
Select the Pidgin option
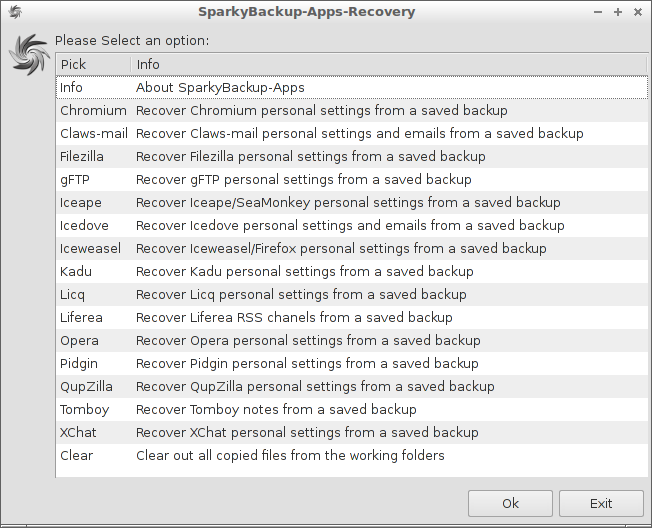pyautogui.click(x=79, y=363)
